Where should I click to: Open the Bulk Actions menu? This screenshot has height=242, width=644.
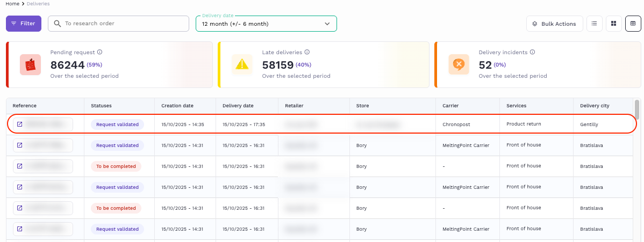click(554, 24)
